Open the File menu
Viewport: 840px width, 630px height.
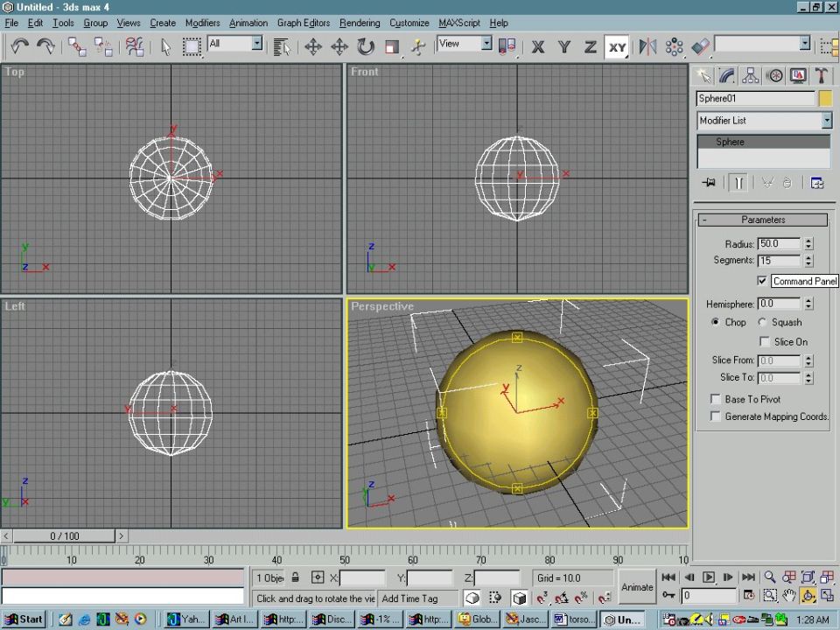pos(11,23)
